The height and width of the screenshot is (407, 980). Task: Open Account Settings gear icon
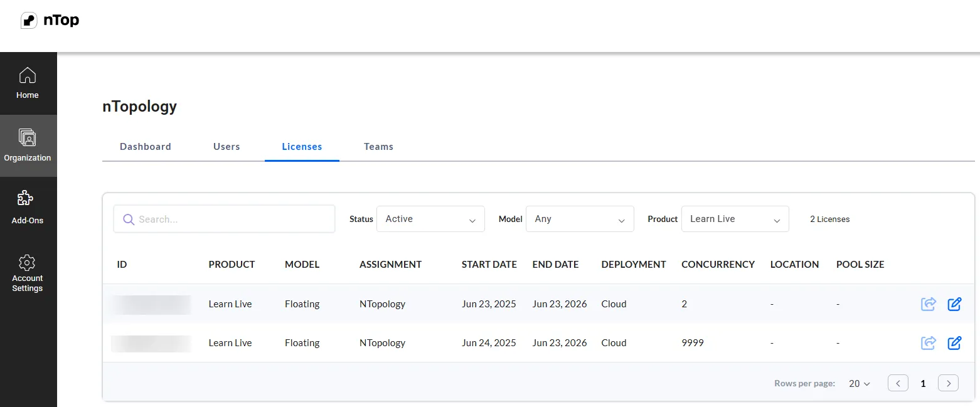27,262
